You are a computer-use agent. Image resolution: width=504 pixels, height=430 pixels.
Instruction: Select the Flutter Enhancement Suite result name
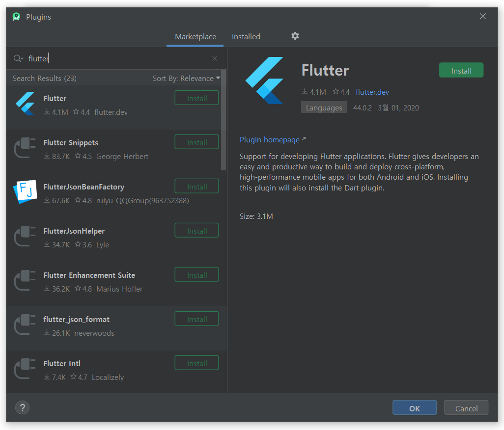point(89,275)
